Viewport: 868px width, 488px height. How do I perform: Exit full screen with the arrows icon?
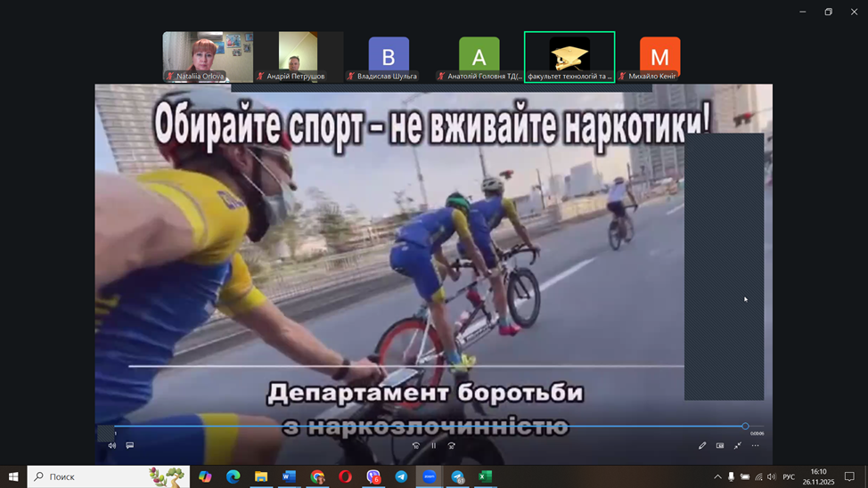(738, 445)
